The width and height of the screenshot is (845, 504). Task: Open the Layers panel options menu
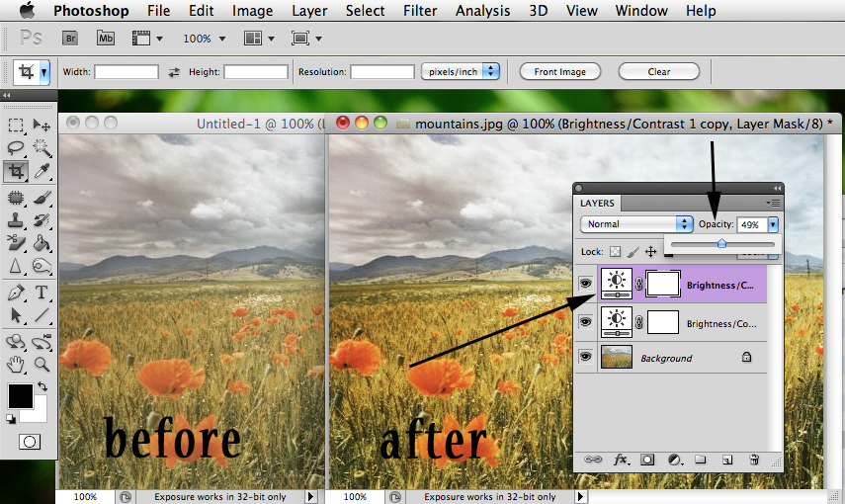[773, 204]
